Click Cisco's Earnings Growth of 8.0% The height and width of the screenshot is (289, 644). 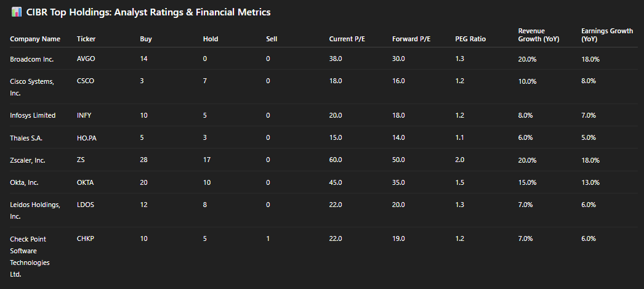589,81
